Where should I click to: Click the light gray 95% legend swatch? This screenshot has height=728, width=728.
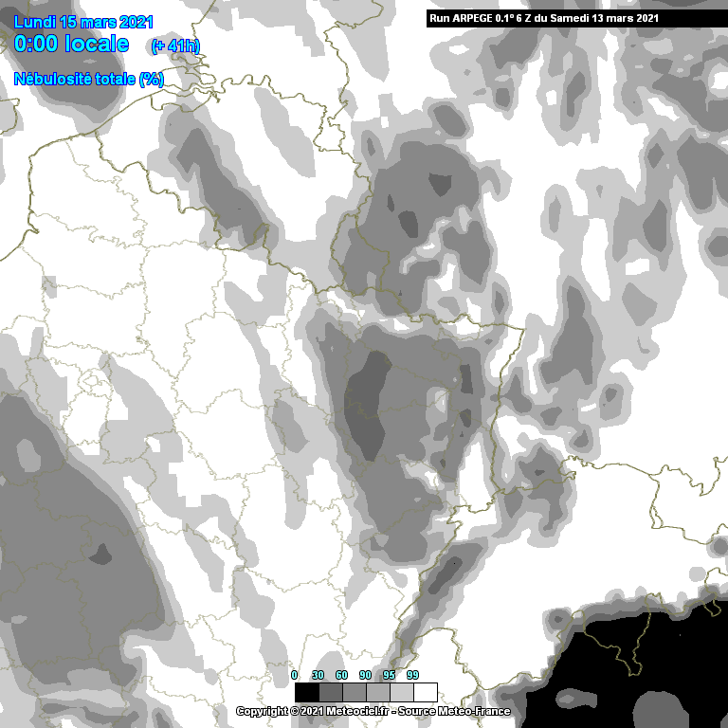point(401,692)
